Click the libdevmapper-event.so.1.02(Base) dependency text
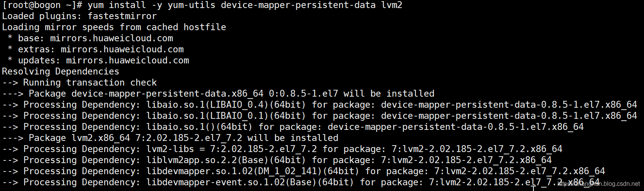 [250, 183]
